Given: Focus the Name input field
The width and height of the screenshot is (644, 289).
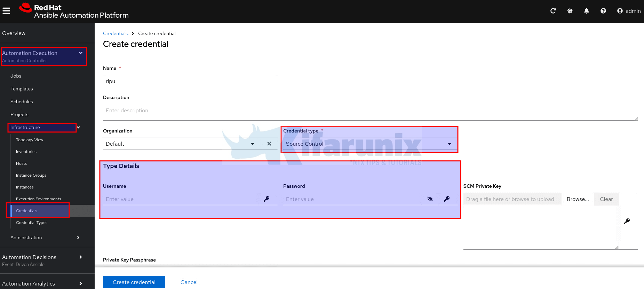Looking at the screenshot, I should click(x=190, y=81).
